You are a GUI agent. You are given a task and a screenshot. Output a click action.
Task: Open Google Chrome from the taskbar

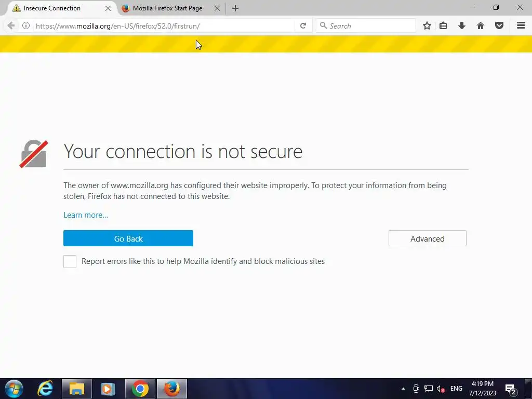pyautogui.click(x=140, y=389)
